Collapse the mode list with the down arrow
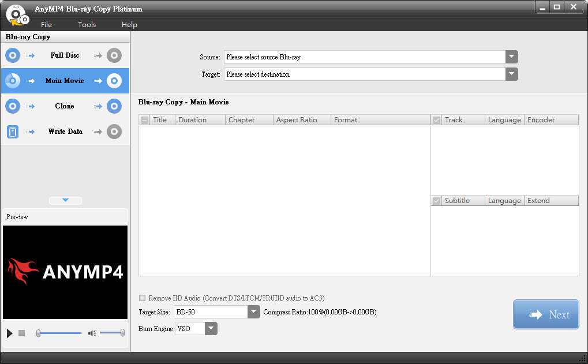This screenshot has height=364, width=588. coord(65,200)
